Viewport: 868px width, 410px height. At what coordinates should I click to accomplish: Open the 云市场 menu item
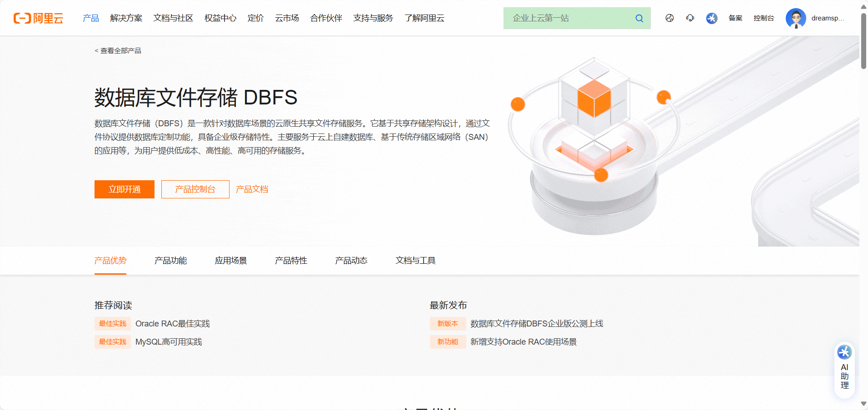[287, 18]
